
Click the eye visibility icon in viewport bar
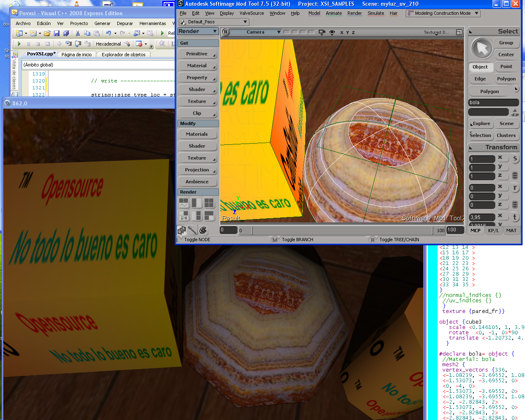point(332,32)
